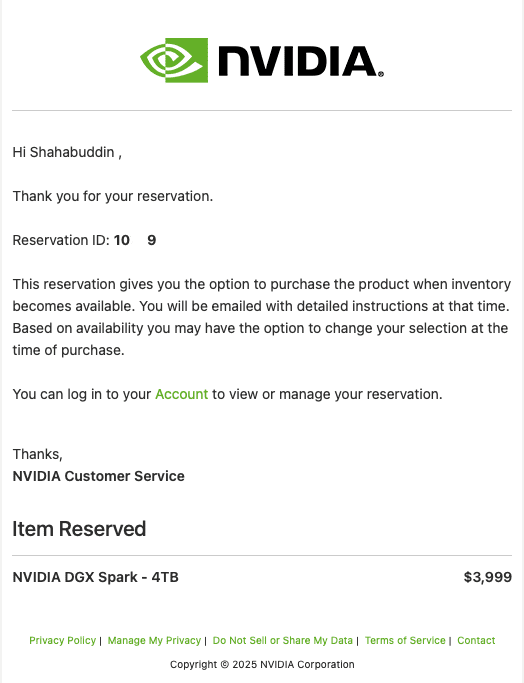Click the divider line beneath the NVIDIA logo
This screenshot has width=524, height=683.
point(262,111)
